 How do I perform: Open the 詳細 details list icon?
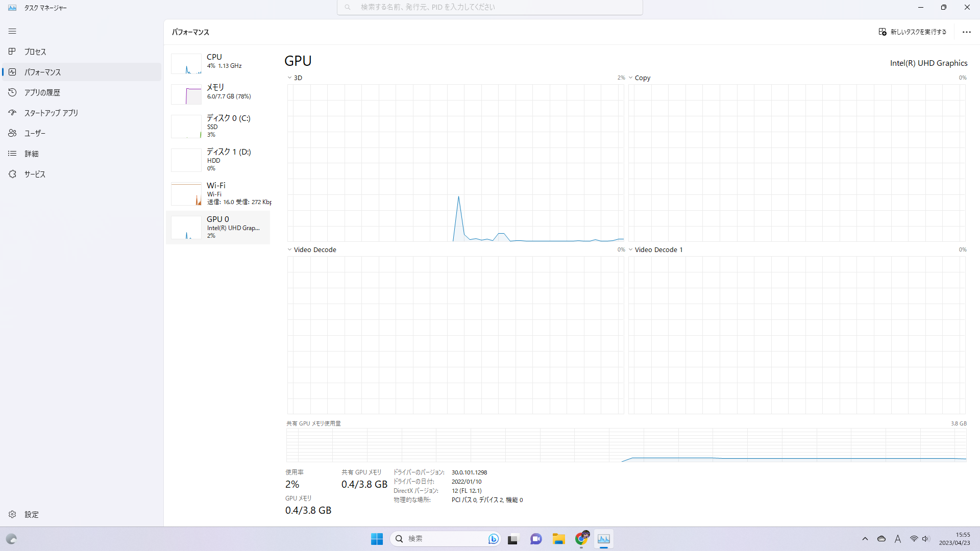(x=12, y=154)
